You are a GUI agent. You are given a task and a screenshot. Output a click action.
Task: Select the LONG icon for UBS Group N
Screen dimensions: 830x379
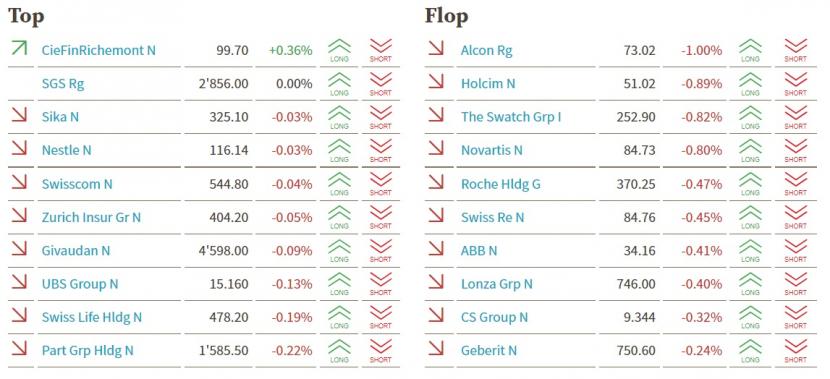(339, 284)
